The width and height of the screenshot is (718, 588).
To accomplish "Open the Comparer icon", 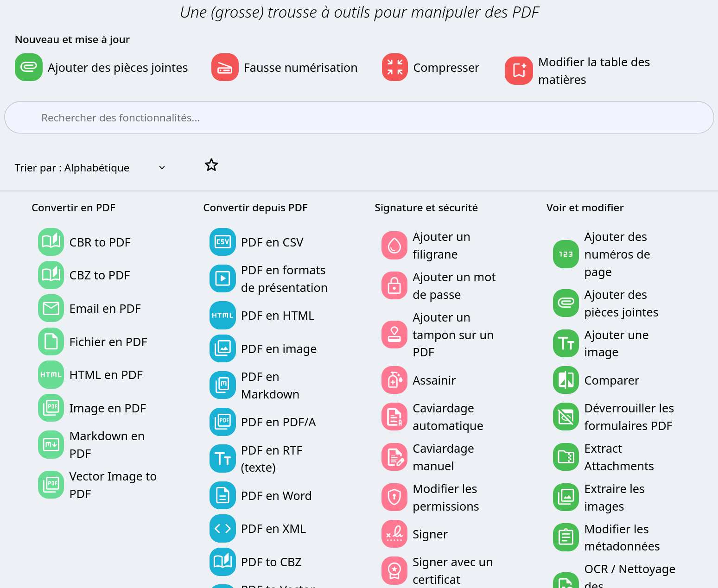I will point(566,380).
